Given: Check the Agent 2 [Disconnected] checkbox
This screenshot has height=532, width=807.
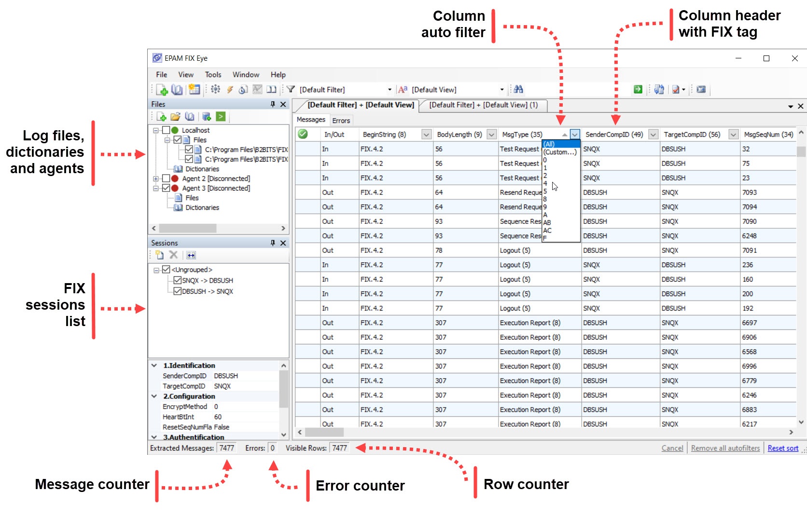Looking at the screenshot, I should 166,178.
